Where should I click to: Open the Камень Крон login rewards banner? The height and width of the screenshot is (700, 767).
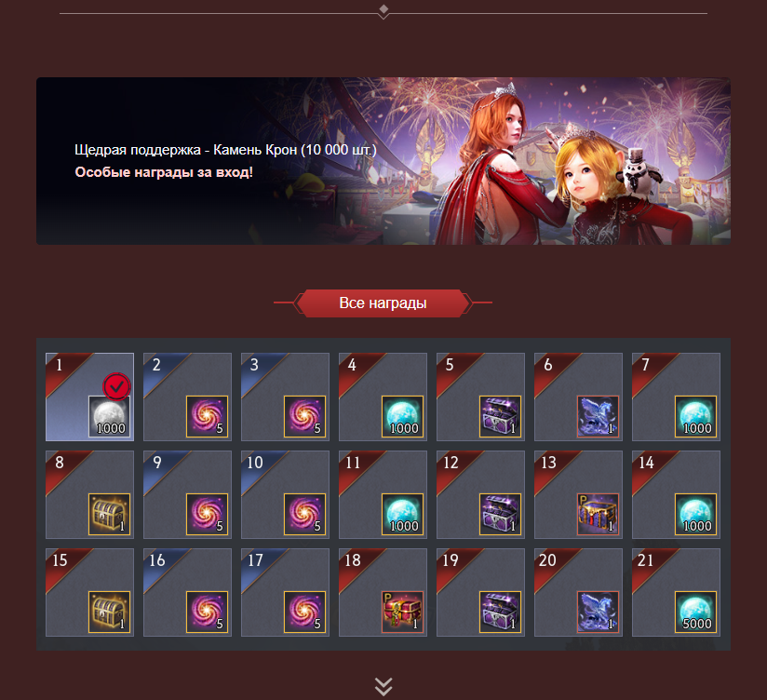click(x=383, y=161)
